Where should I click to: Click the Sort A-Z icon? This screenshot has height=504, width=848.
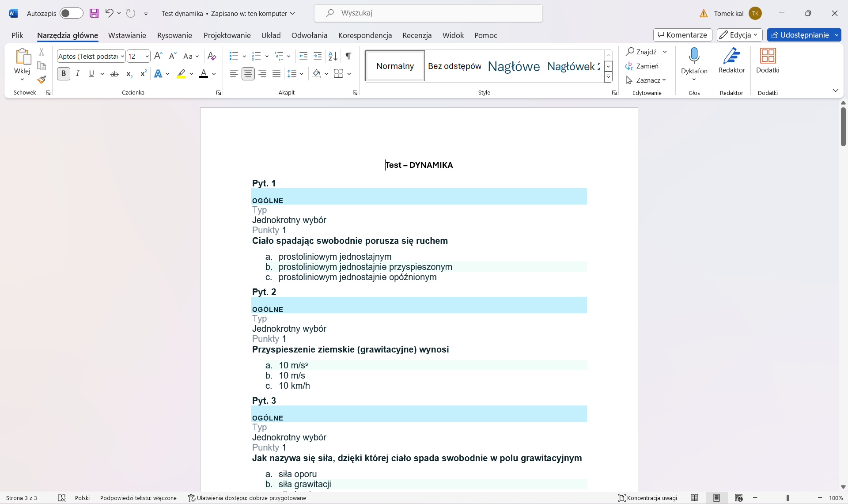click(x=333, y=56)
